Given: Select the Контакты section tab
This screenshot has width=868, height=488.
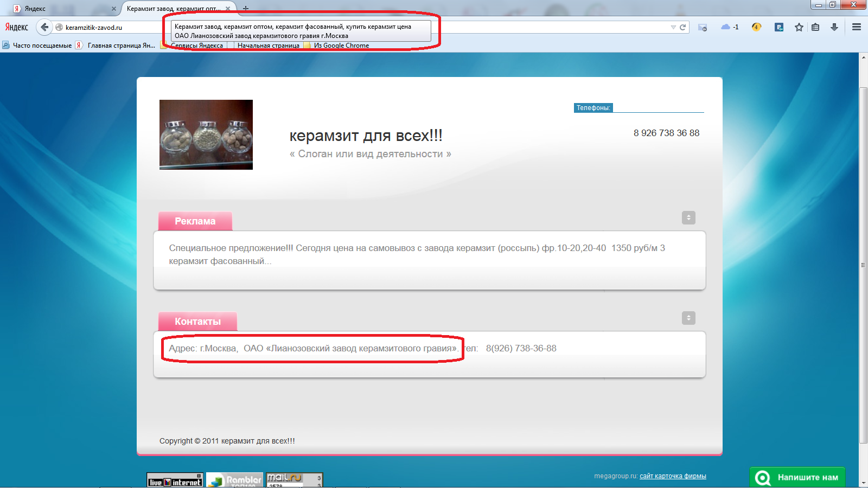Looking at the screenshot, I should [197, 322].
